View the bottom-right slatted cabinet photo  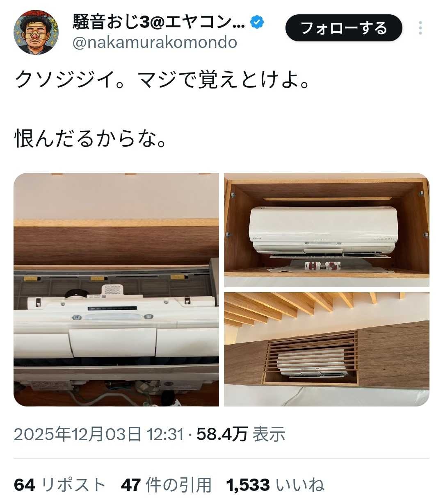(x=327, y=349)
